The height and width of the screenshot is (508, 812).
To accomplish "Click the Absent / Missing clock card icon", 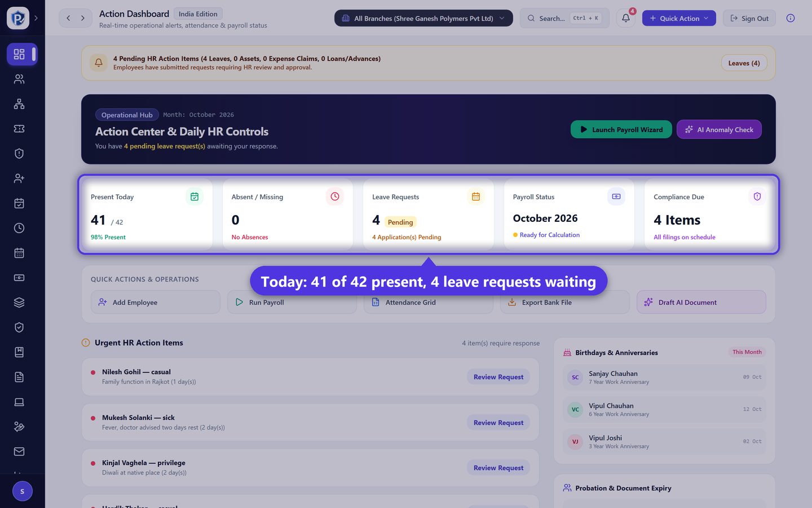I will 335,196.
